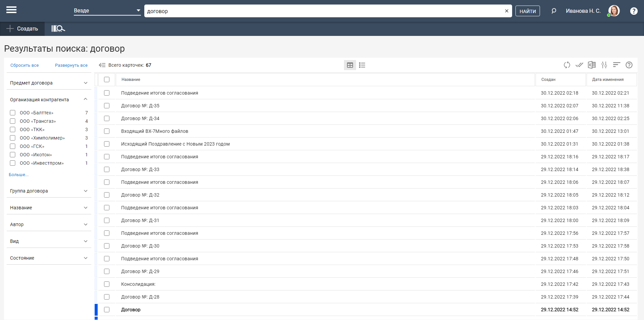Click the Сбросить все link
Viewport: 644px width, 320px height.
(x=24, y=65)
